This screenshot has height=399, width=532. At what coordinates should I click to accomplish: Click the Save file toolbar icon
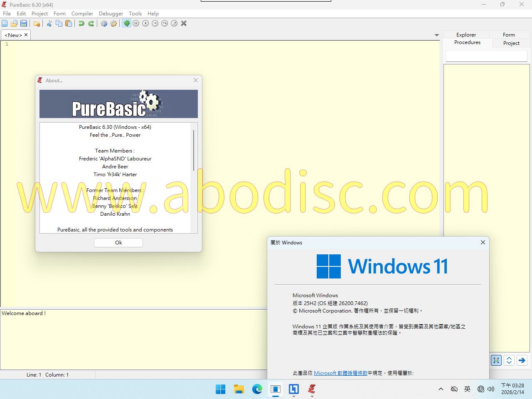[24, 24]
